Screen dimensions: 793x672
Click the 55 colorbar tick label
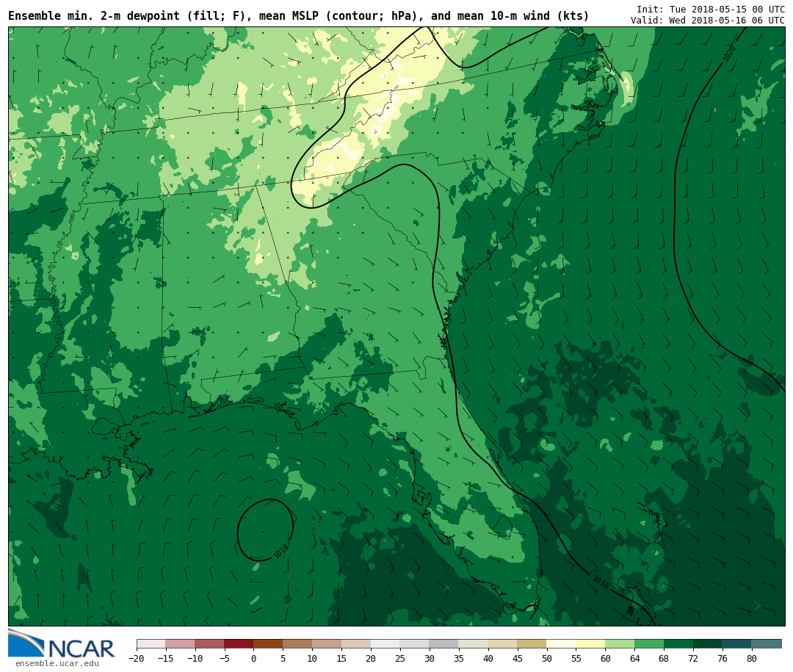click(x=576, y=658)
